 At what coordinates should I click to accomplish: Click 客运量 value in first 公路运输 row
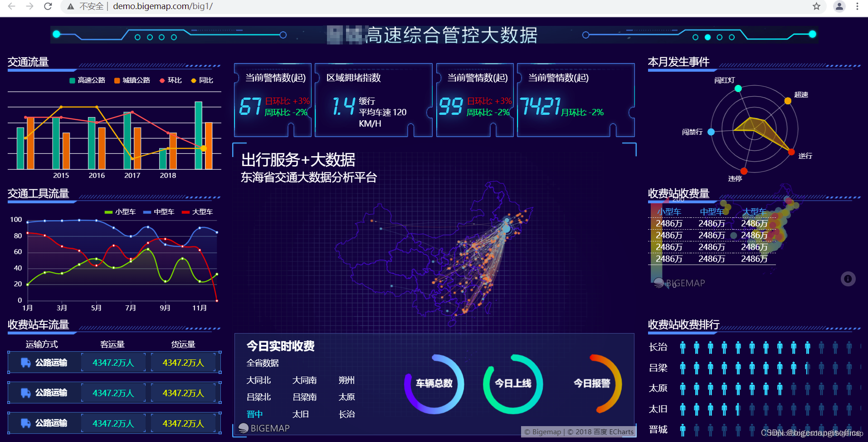(113, 363)
